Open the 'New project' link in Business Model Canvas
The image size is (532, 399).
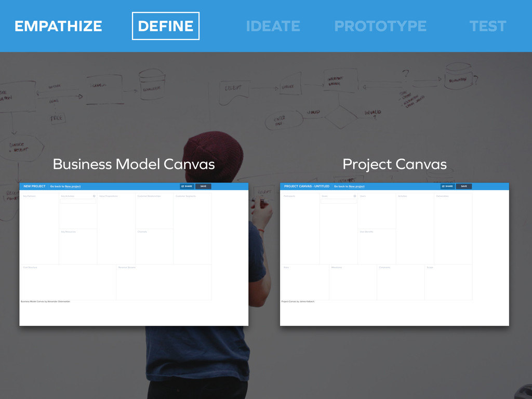[x=73, y=187]
